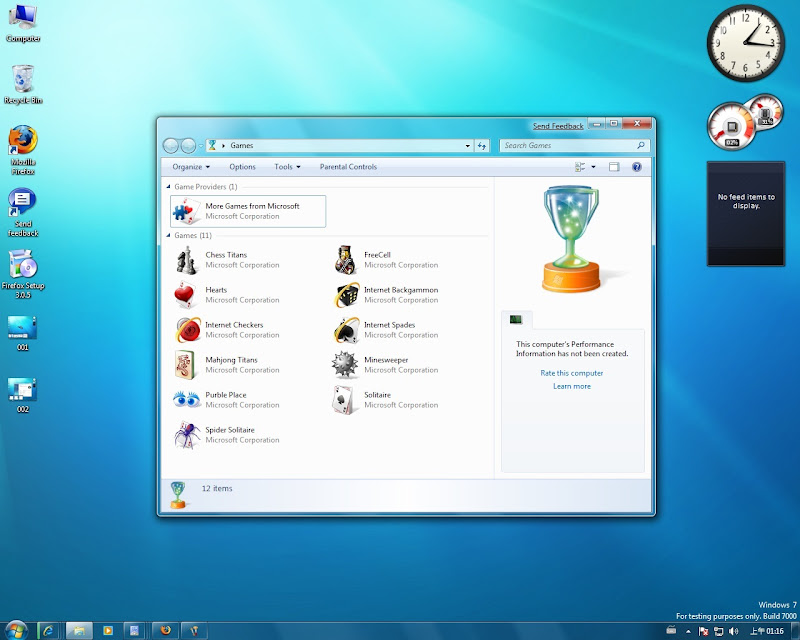Click the Games breadcrumb arrow
The height and width of the screenshot is (640, 800).
tap(223, 145)
